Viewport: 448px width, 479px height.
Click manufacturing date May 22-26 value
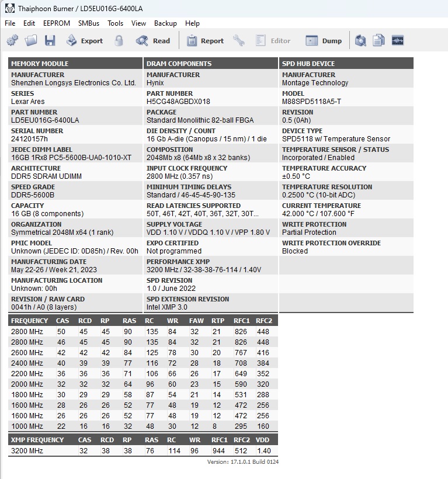click(54, 270)
